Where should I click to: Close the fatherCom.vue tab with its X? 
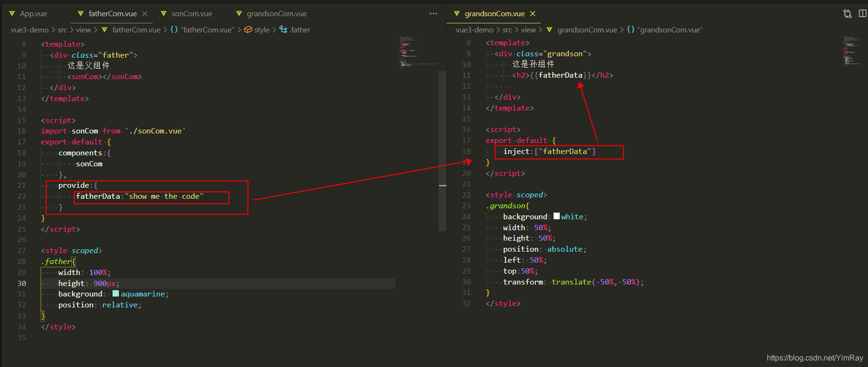coord(145,14)
